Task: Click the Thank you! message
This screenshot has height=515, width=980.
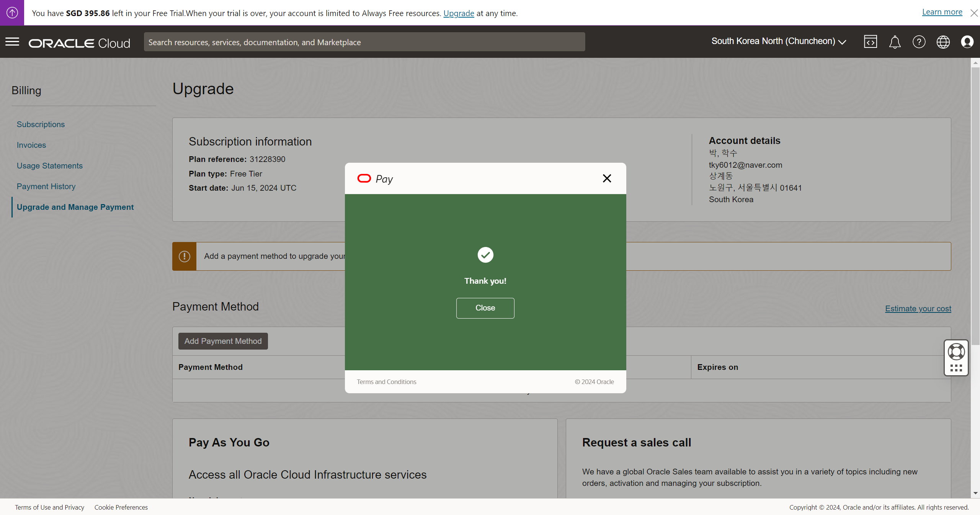Action: 485,281
